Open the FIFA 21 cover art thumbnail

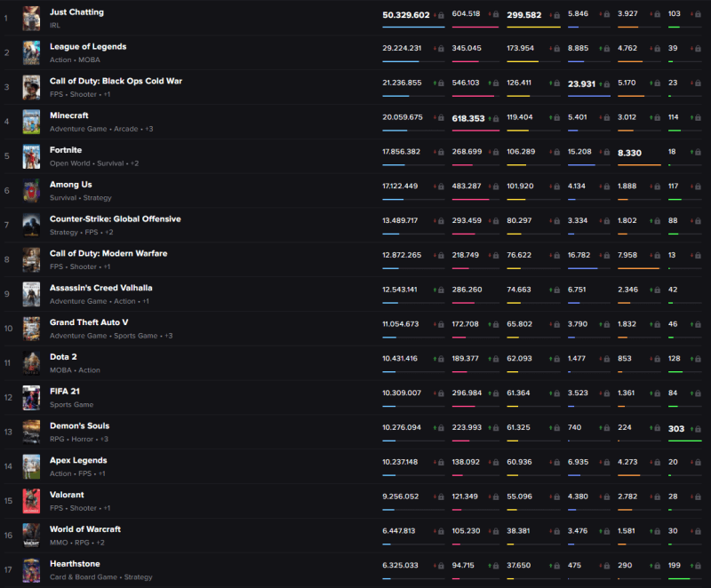(31, 398)
